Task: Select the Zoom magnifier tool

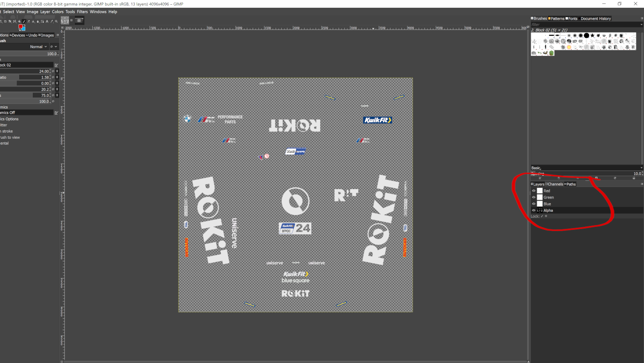Action: point(56,21)
